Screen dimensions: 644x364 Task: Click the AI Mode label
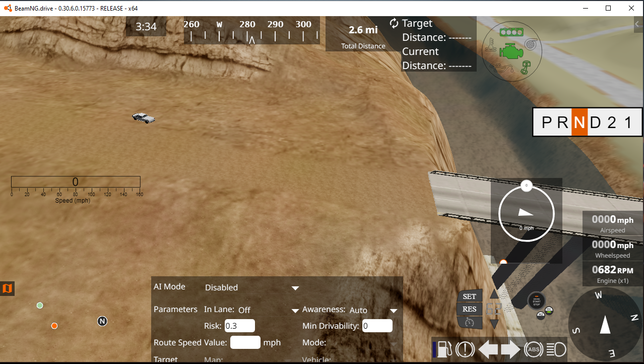point(169,286)
